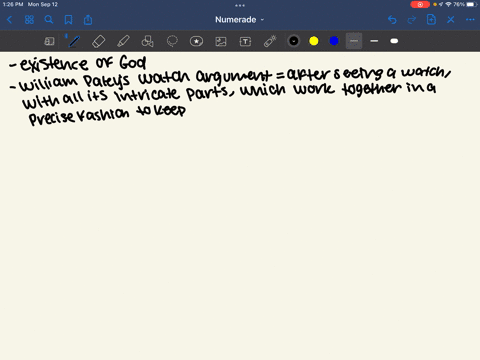The height and width of the screenshot is (360, 480).
Task: Choose the blue pen color
Action: pyautogui.click(x=334, y=41)
